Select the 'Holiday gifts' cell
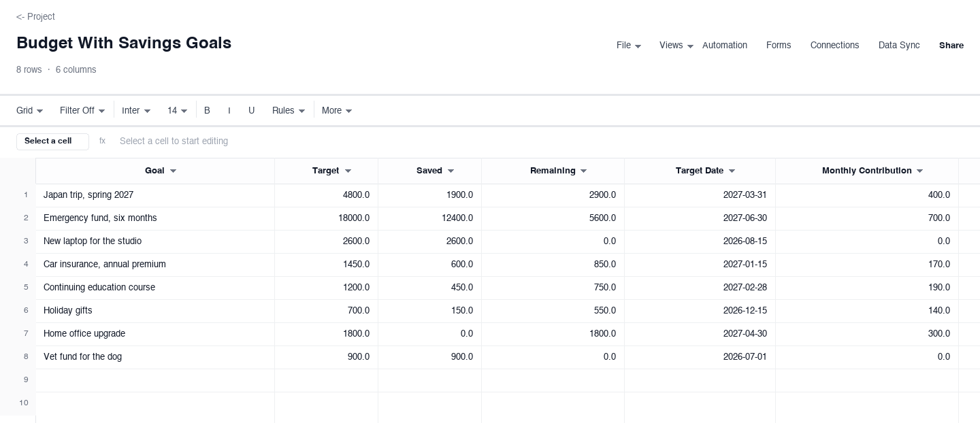This screenshot has height=423, width=980. tap(155, 311)
